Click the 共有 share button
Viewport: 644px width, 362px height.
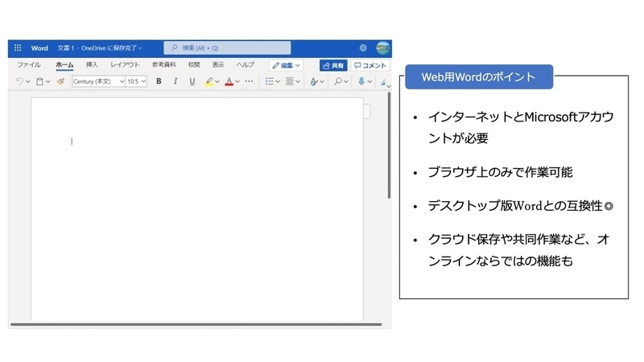333,65
